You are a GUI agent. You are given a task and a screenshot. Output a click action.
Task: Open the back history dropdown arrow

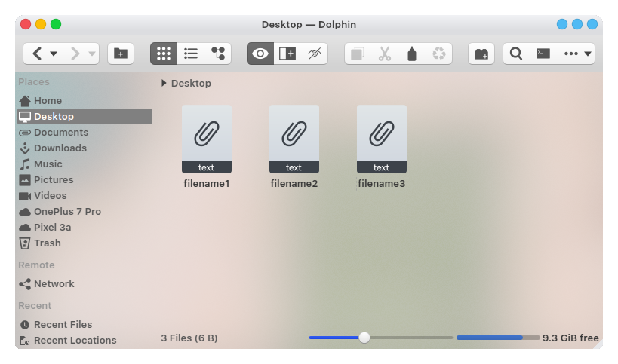click(x=54, y=54)
